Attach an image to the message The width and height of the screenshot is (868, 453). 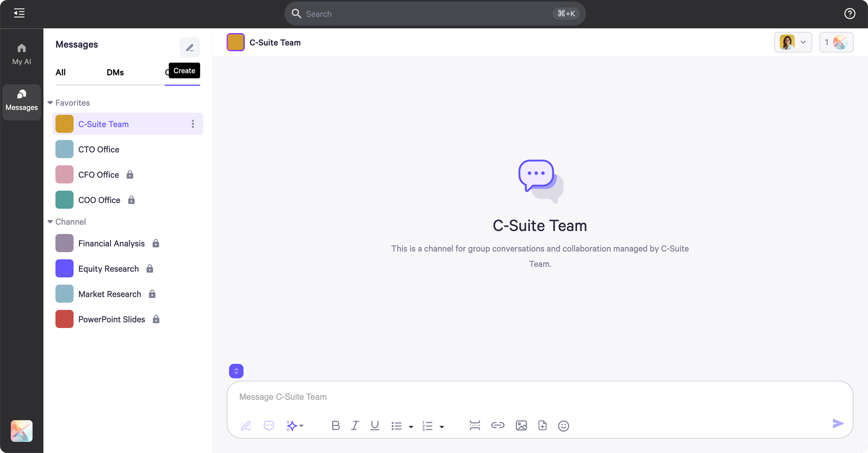tap(521, 425)
